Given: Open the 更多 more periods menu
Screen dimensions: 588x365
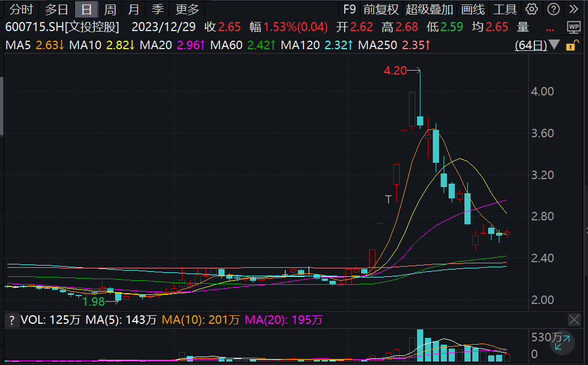Looking at the screenshot, I should (x=187, y=9).
